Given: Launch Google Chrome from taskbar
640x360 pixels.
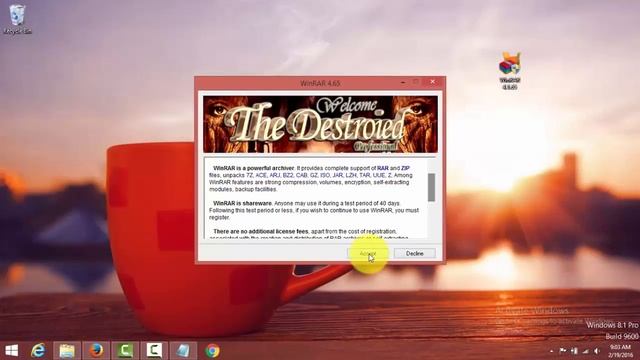Looking at the screenshot, I should (x=212, y=351).
